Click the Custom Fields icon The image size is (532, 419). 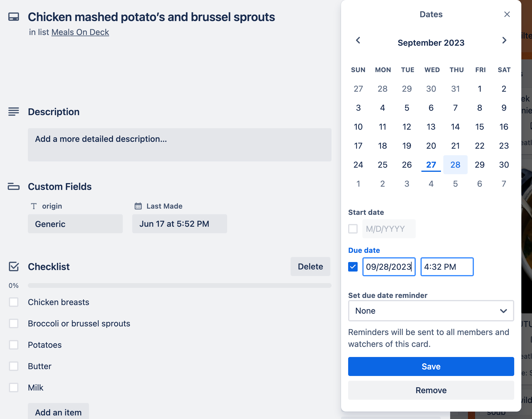14,186
